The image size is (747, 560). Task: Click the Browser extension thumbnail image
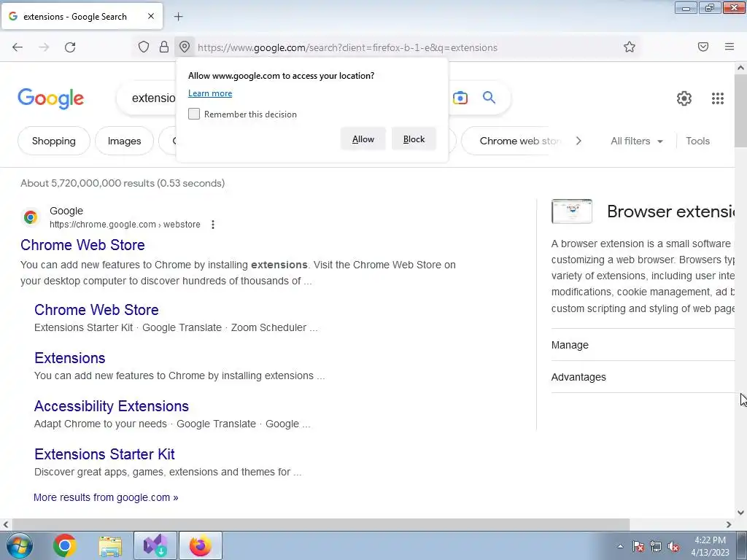click(x=572, y=211)
